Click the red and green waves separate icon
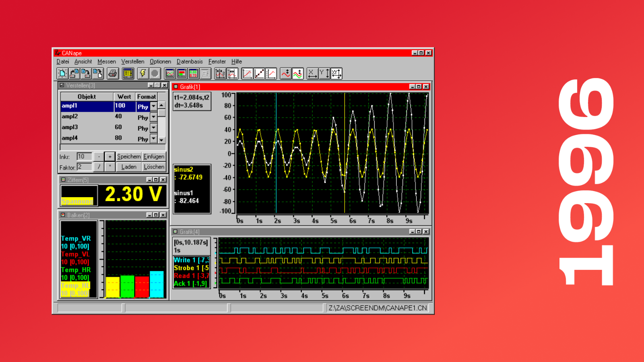 [298, 73]
